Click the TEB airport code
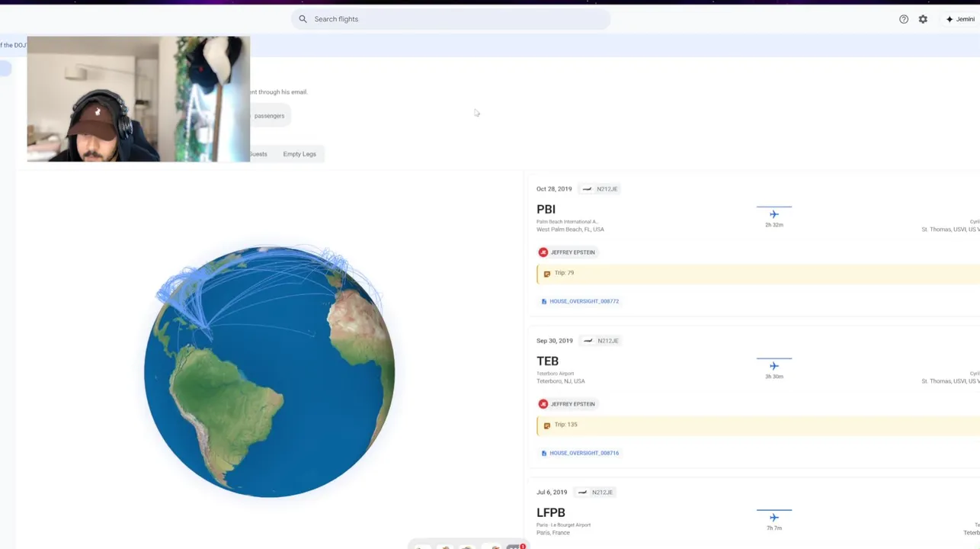Image resolution: width=980 pixels, height=549 pixels. click(547, 361)
